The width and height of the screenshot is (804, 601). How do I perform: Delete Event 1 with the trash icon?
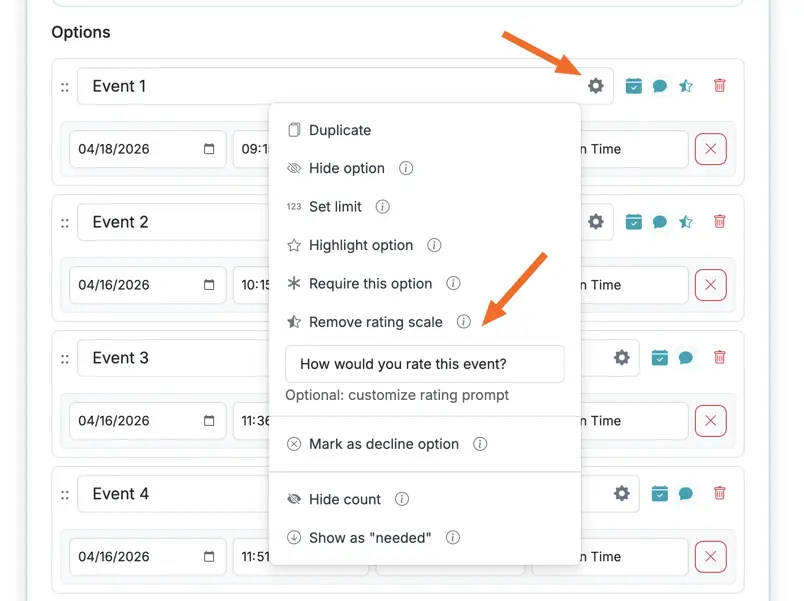coord(719,86)
